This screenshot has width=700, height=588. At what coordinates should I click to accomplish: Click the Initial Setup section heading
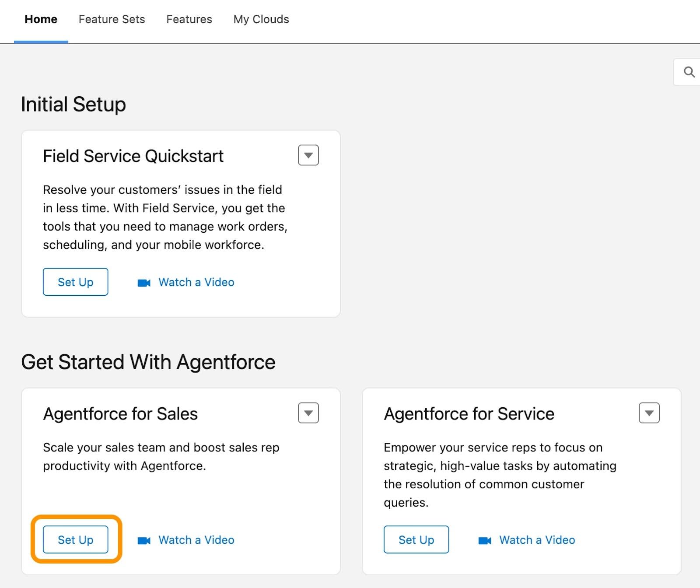(x=73, y=105)
